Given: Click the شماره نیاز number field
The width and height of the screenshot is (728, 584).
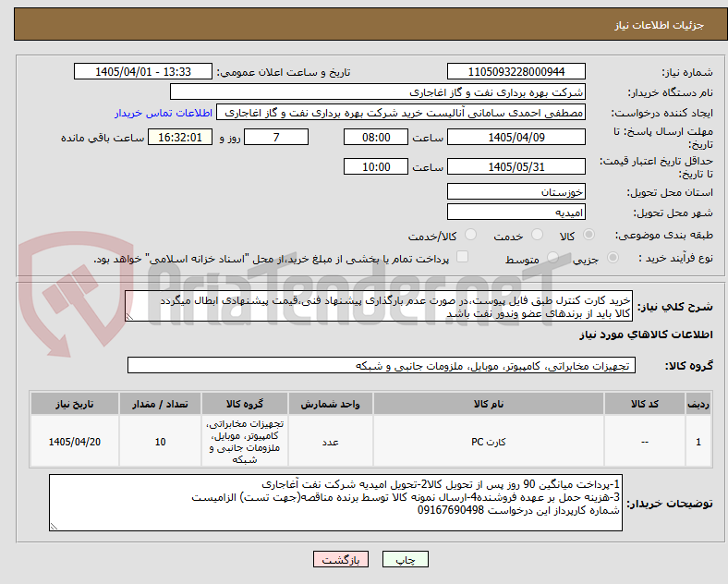Looking at the screenshot, I should point(516,72).
